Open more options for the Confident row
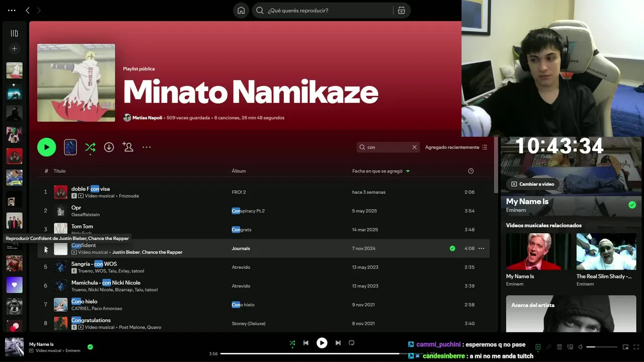Image resolution: width=644 pixels, height=362 pixels. [481, 248]
